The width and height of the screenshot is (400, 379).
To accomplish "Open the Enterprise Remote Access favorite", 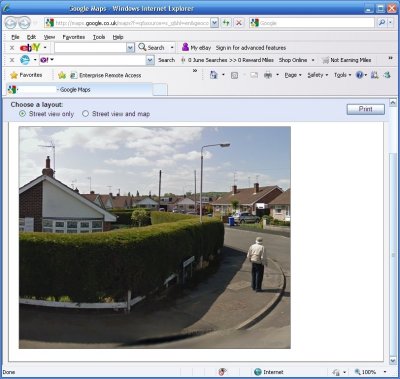I will pos(106,76).
